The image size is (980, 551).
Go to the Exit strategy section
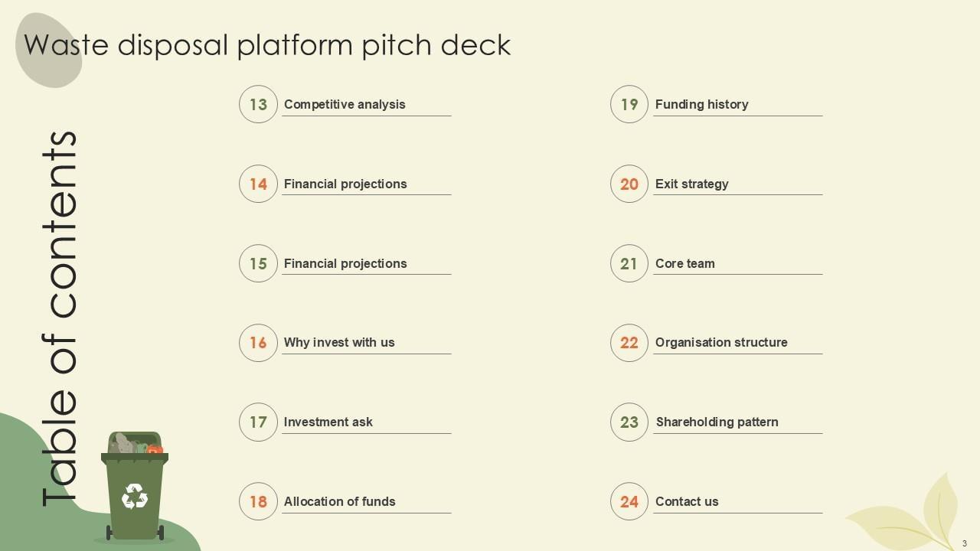(692, 184)
